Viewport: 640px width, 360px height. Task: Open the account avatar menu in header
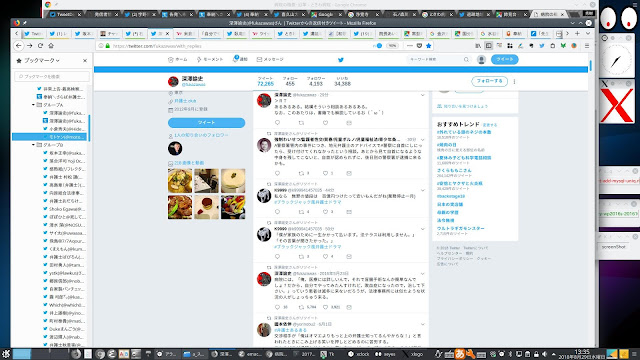tap(481, 60)
